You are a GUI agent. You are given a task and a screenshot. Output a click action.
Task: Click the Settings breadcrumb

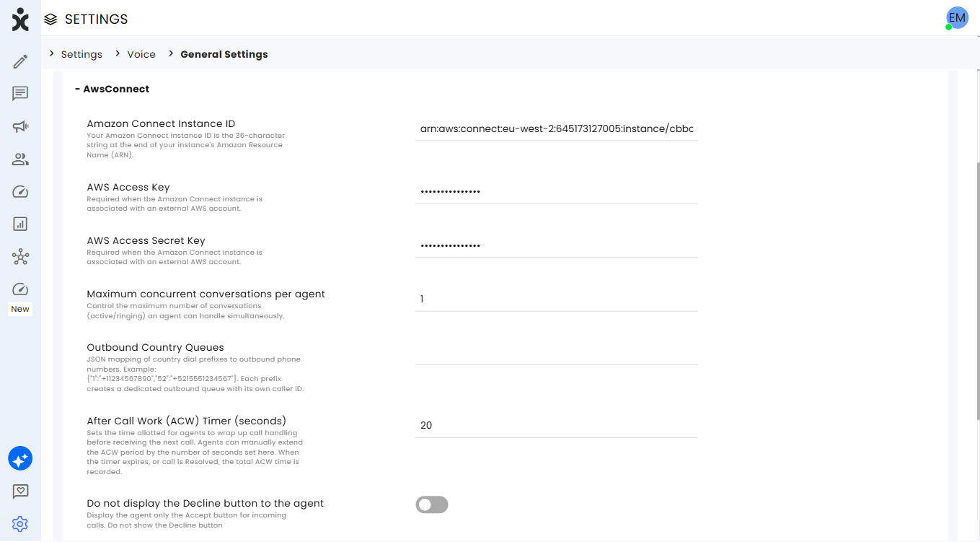(x=81, y=54)
